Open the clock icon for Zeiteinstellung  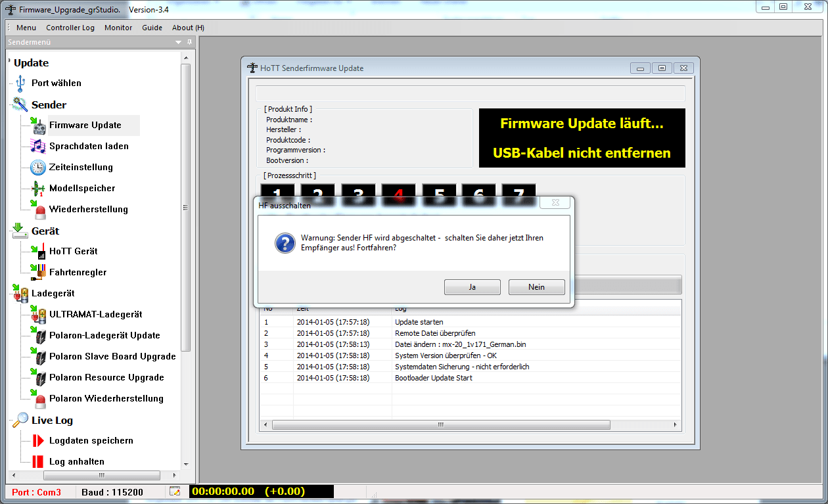[38, 168]
